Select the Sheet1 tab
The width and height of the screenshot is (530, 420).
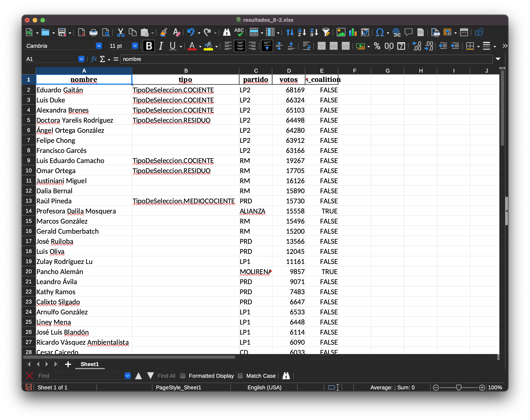[x=89, y=364]
